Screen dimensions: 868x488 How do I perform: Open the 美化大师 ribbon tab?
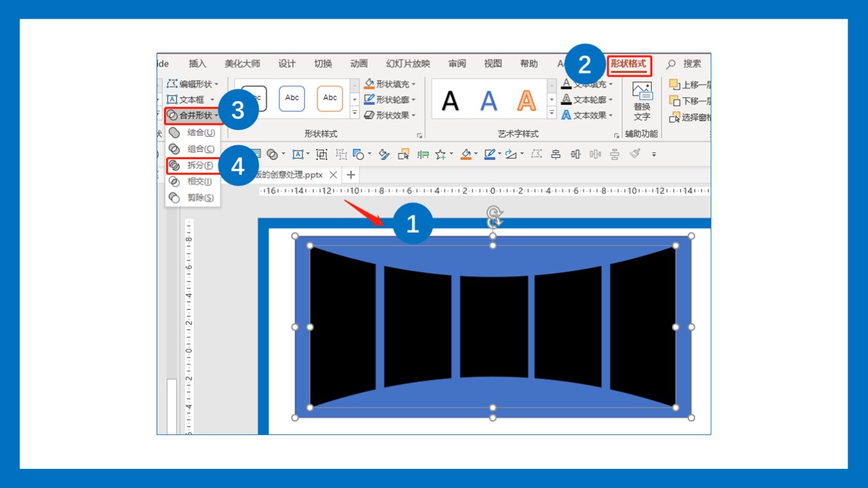click(242, 63)
